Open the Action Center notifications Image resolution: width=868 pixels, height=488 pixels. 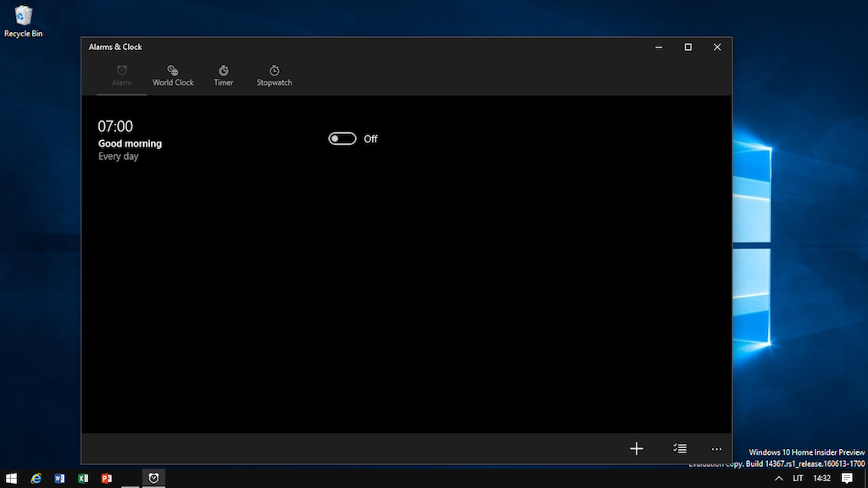[847, 478]
